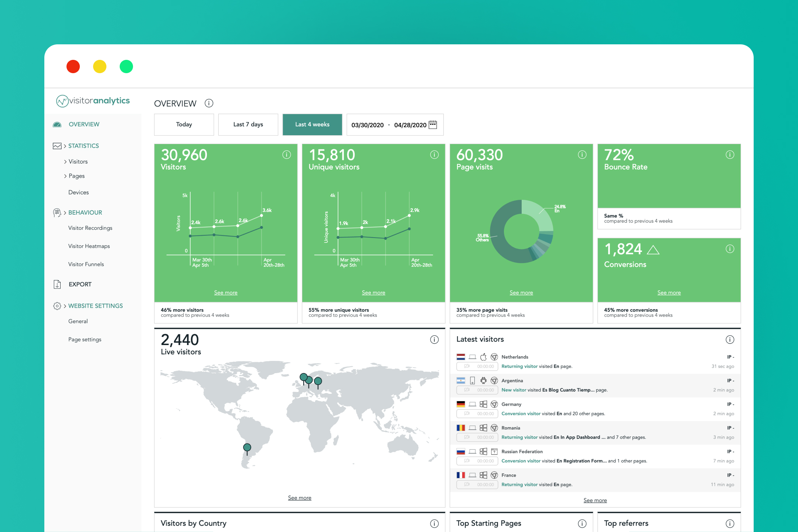
Task: Click the 03/30/2020 date field
Action: (367, 125)
